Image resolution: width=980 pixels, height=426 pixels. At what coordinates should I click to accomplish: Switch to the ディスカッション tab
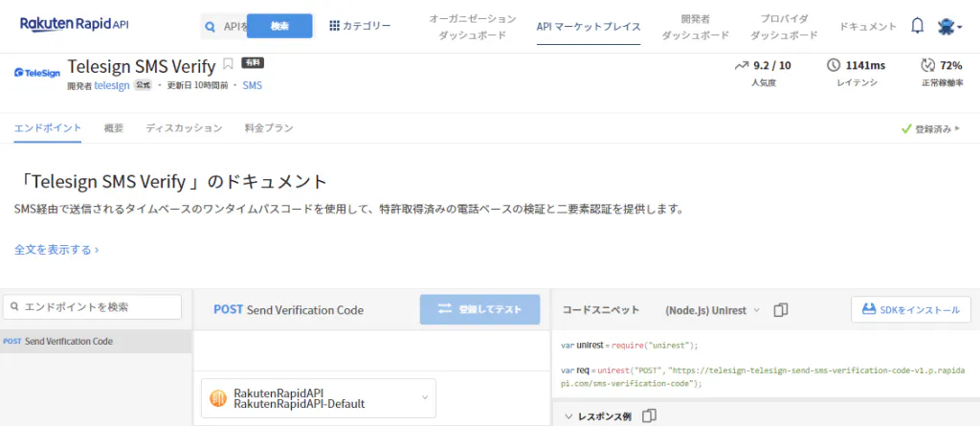(184, 128)
